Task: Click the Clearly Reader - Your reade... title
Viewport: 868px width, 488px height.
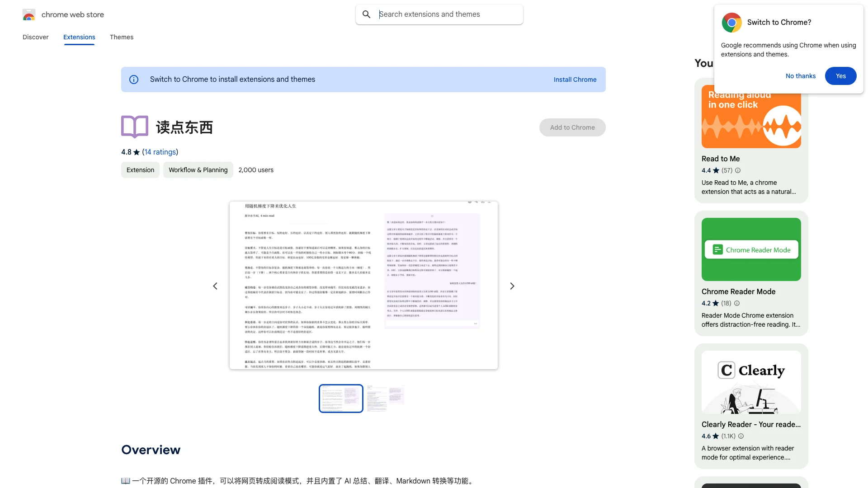Action: (751, 424)
